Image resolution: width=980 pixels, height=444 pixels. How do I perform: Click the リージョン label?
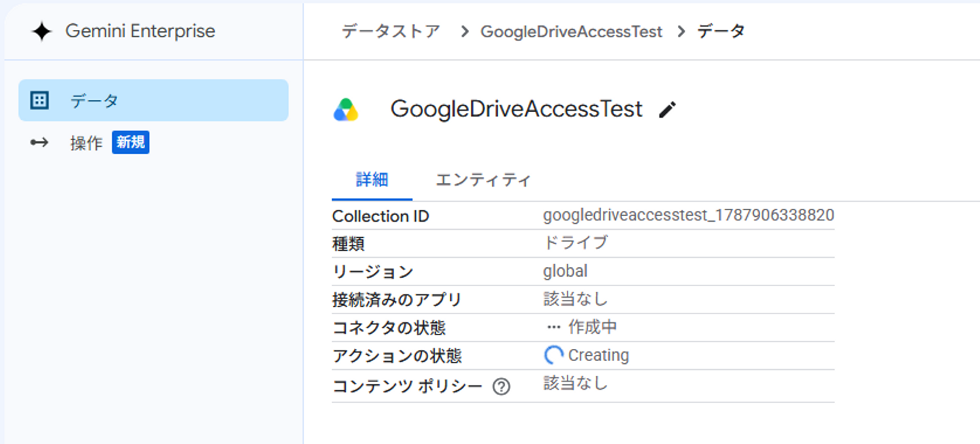[x=372, y=272]
